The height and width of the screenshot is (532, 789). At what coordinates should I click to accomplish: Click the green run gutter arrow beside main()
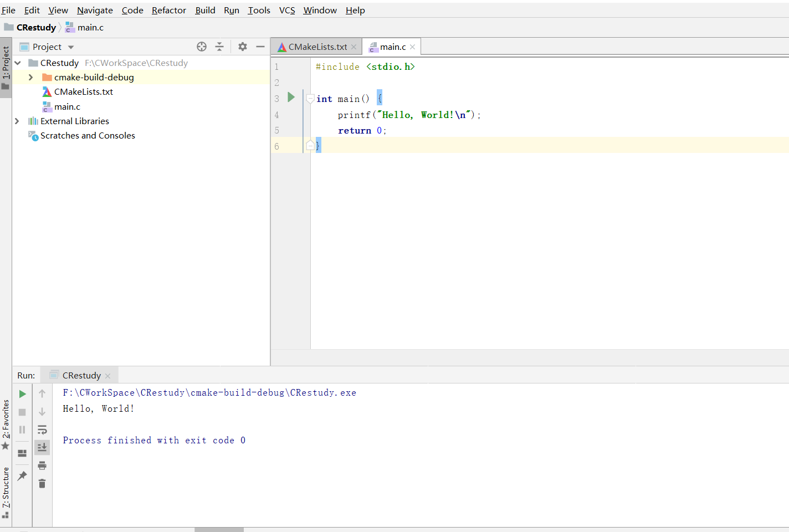[x=291, y=98]
